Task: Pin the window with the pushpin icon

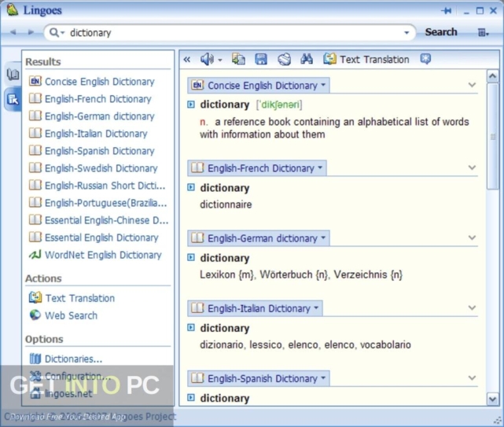Action: pyautogui.click(x=447, y=11)
